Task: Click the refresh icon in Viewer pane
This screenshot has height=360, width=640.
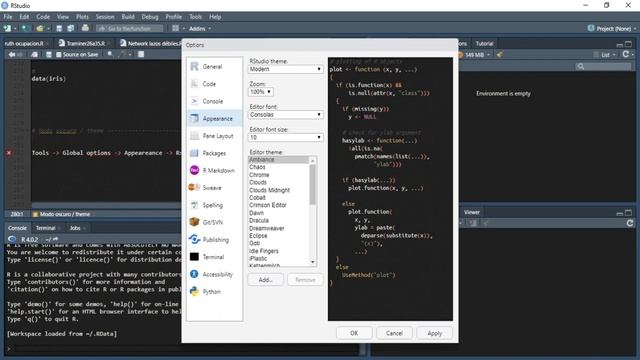Action: [x=630, y=223]
